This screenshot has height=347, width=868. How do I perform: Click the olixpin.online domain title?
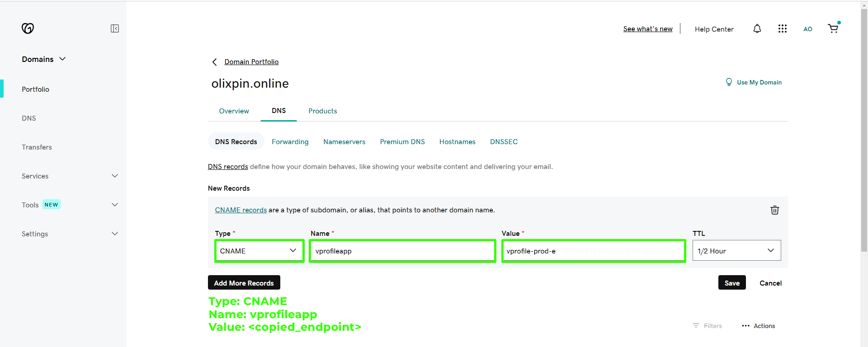point(250,84)
